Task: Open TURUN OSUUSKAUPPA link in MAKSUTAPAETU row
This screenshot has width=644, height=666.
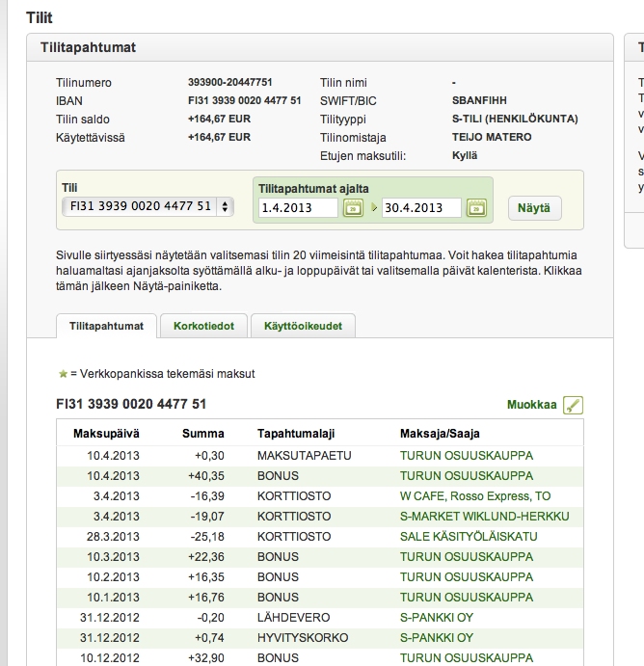Action: point(467,455)
